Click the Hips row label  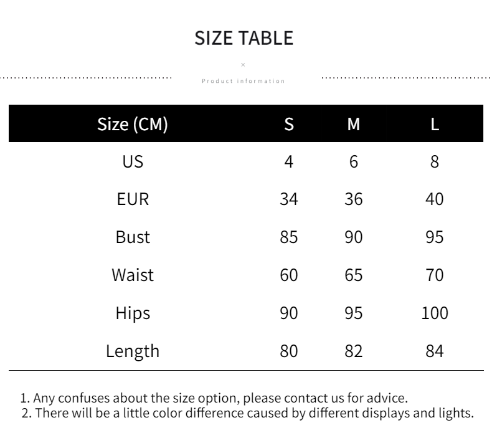133,313
